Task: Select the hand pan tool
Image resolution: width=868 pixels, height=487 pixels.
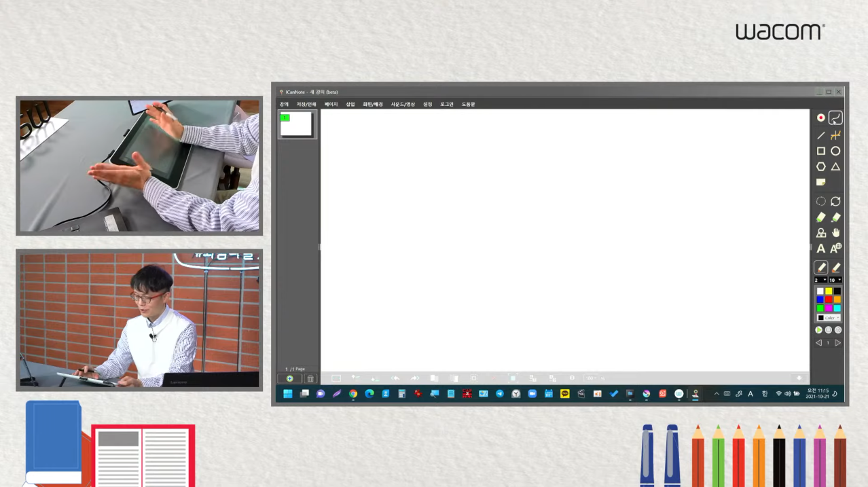Action: [835, 233]
